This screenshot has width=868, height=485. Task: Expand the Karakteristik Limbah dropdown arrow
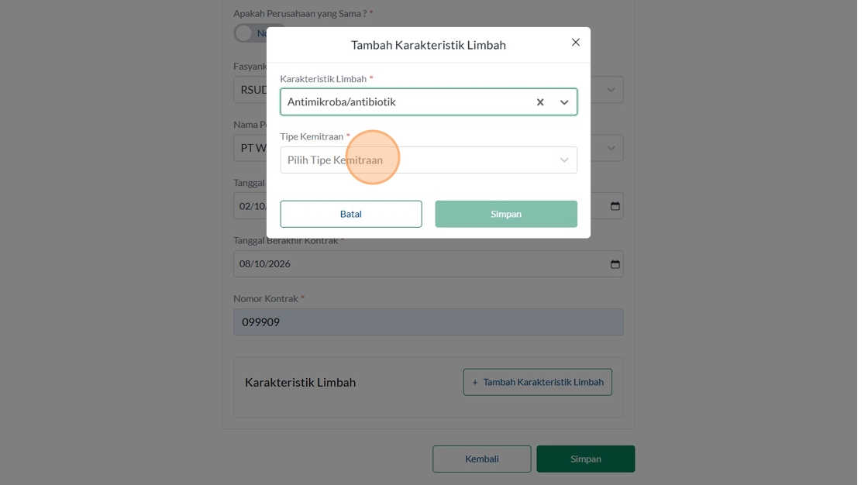(564, 101)
